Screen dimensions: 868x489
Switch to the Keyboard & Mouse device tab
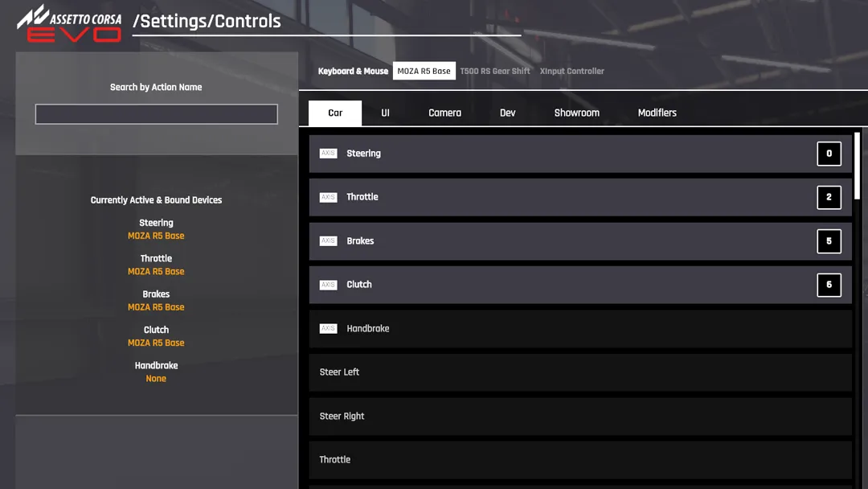pyautogui.click(x=354, y=71)
